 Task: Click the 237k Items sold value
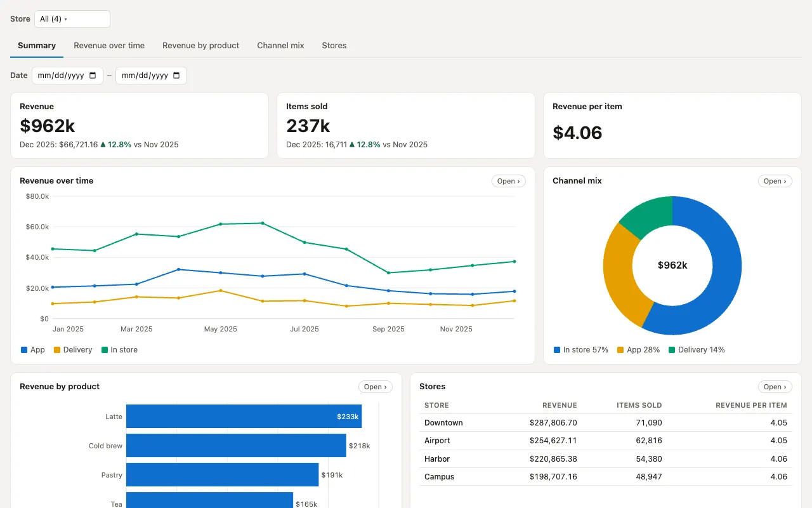(x=308, y=126)
